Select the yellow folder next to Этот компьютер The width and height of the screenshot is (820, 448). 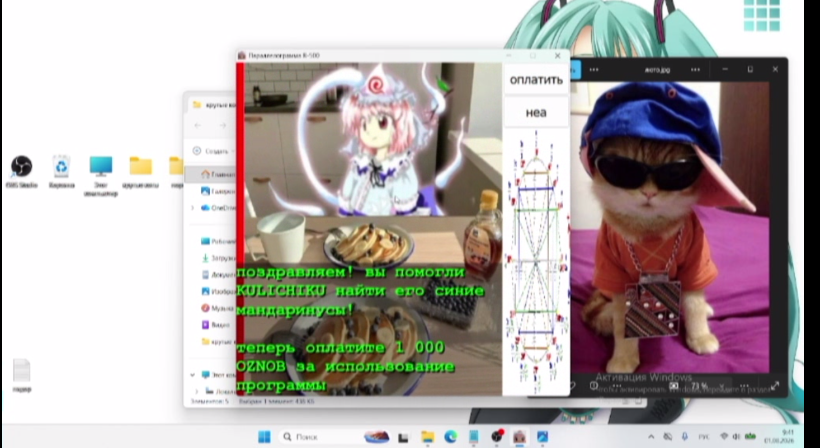point(141,173)
